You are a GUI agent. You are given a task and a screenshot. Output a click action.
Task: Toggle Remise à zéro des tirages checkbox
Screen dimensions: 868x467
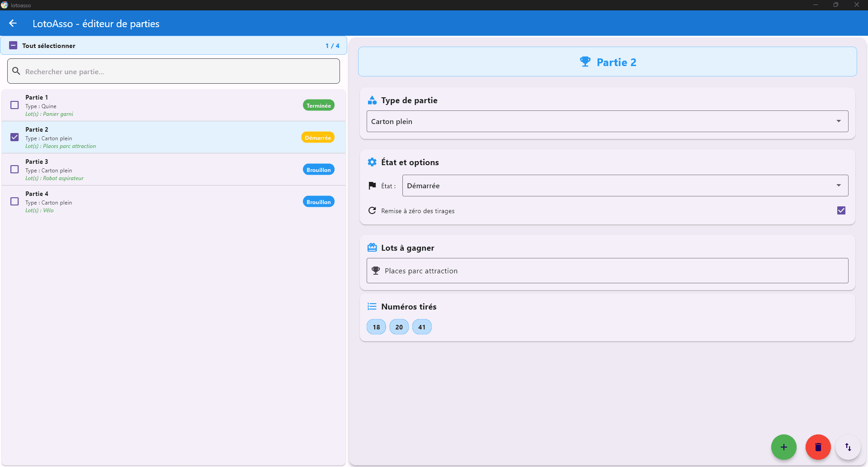point(841,210)
